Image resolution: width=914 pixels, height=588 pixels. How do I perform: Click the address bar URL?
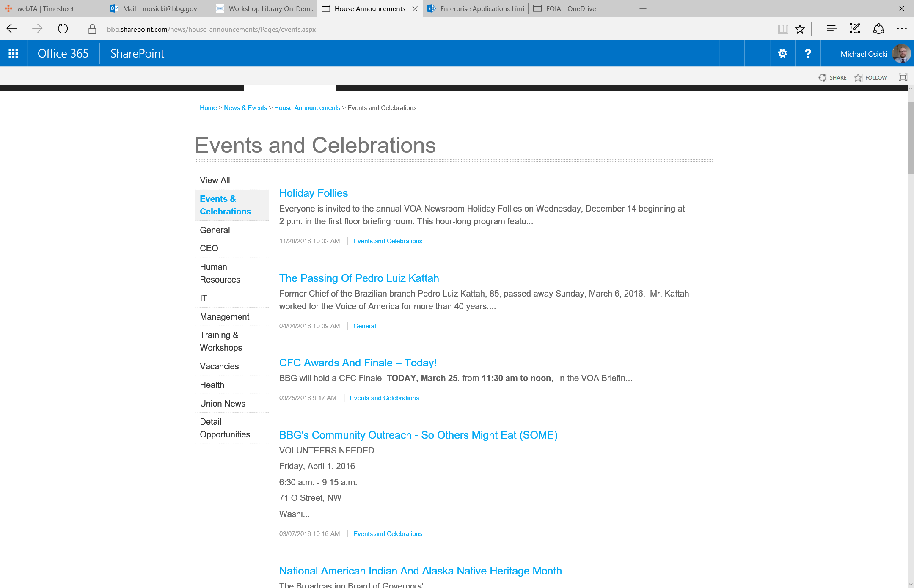211,29
